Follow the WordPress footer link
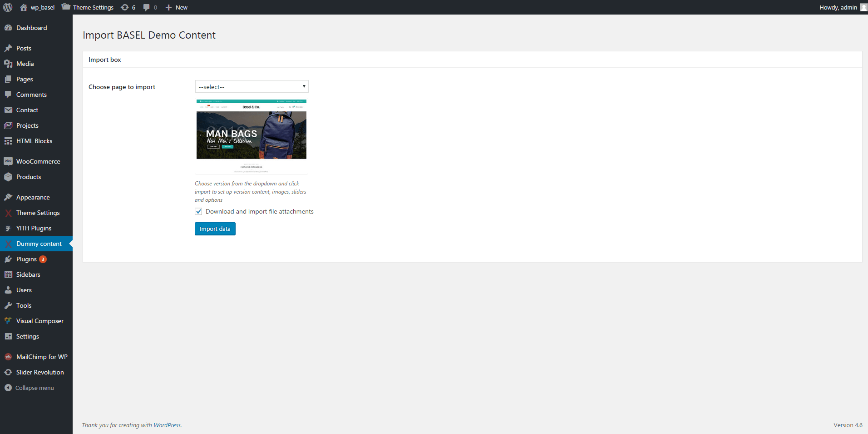 point(167,425)
